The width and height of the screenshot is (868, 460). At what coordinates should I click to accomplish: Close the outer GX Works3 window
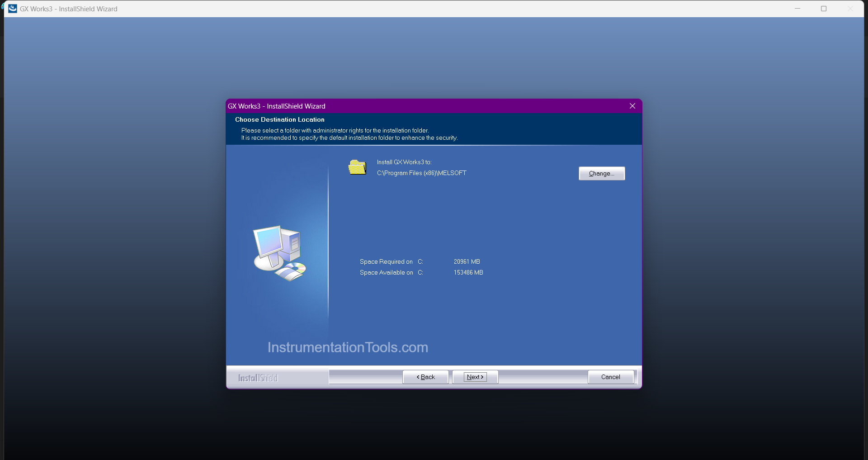click(x=850, y=9)
